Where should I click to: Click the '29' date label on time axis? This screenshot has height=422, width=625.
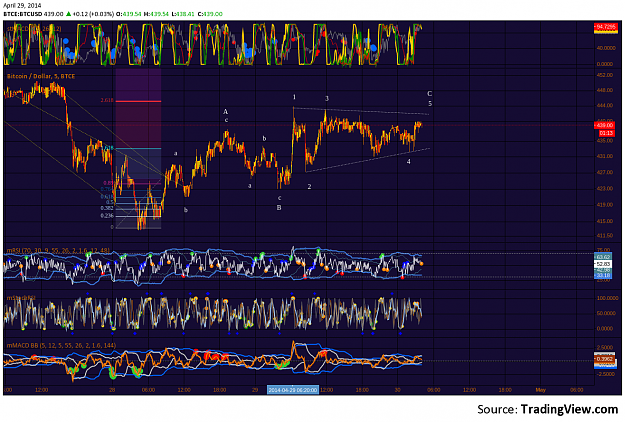255,390
